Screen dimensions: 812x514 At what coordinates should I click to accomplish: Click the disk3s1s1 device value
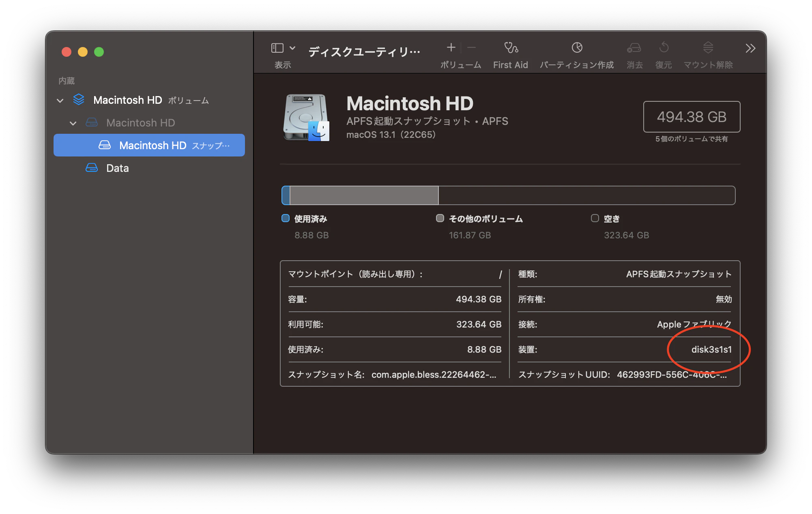[711, 349]
